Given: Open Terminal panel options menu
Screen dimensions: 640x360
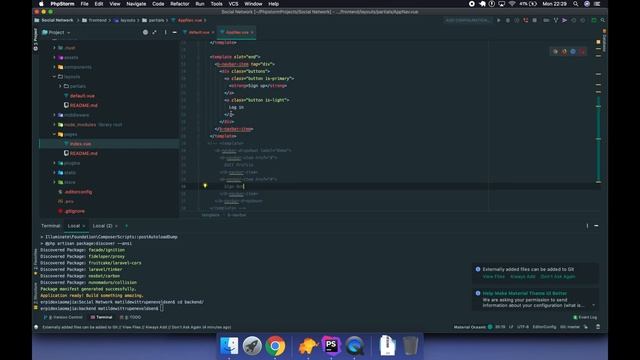Looking at the screenshot, I should 587,226.
